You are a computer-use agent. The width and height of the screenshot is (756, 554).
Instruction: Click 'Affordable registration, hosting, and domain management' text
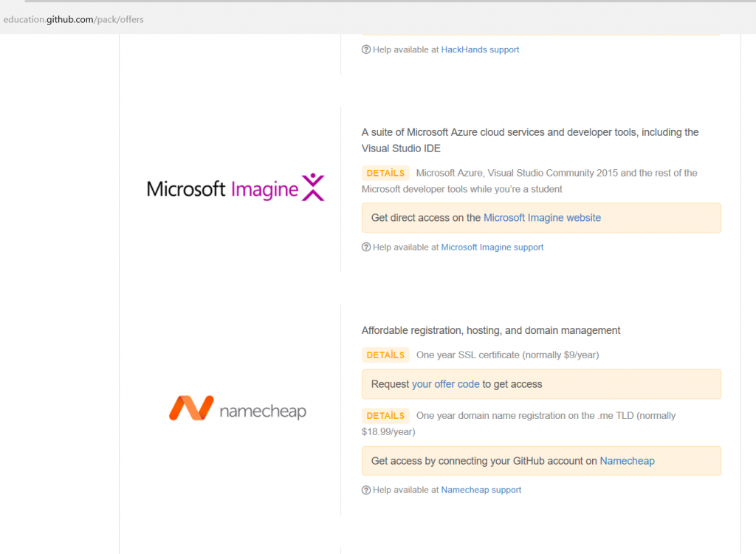[x=491, y=331]
